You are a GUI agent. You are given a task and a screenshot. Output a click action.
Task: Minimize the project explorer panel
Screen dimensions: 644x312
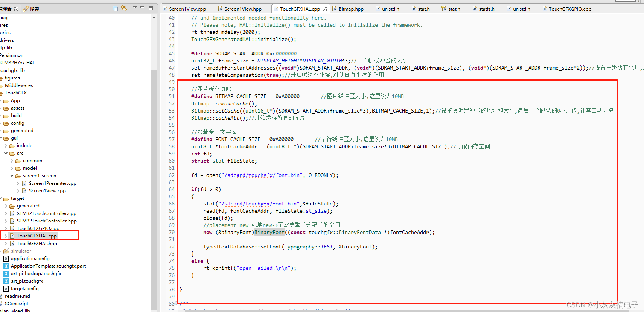[142, 8]
